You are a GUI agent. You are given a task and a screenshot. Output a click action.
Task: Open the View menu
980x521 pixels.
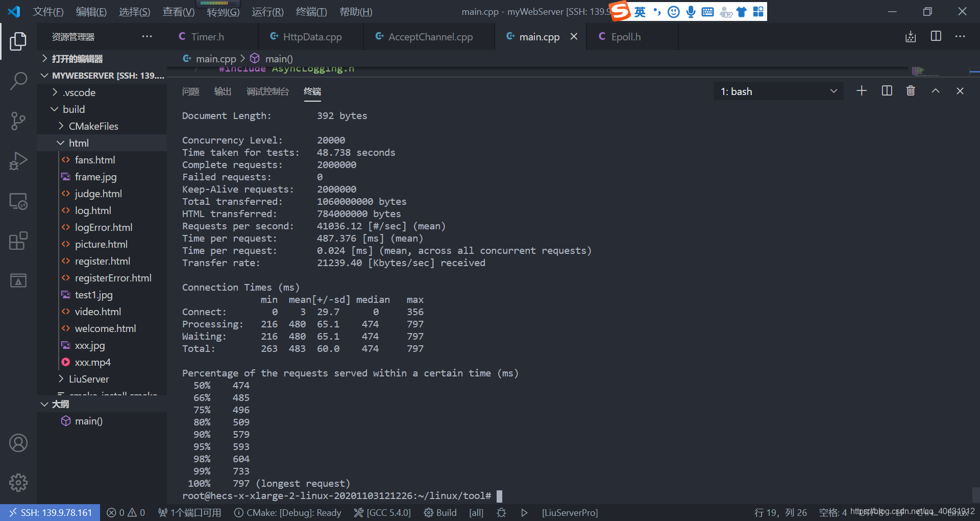point(178,11)
